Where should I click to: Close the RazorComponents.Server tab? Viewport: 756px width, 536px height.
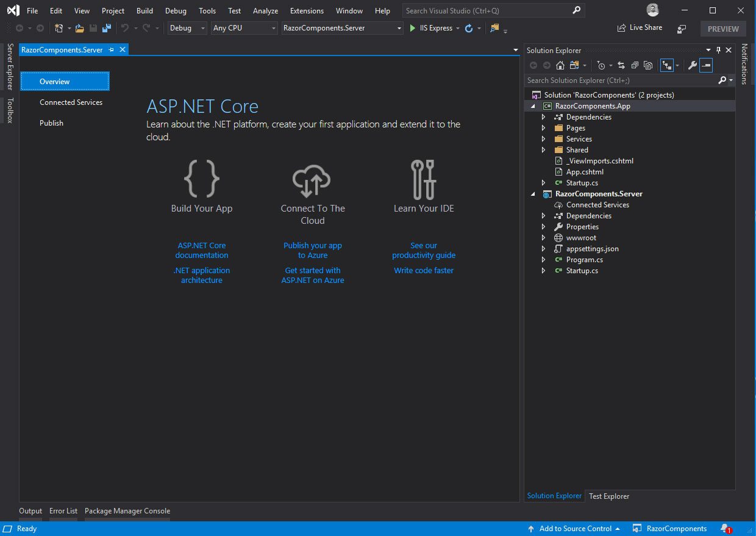[x=123, y=50]
